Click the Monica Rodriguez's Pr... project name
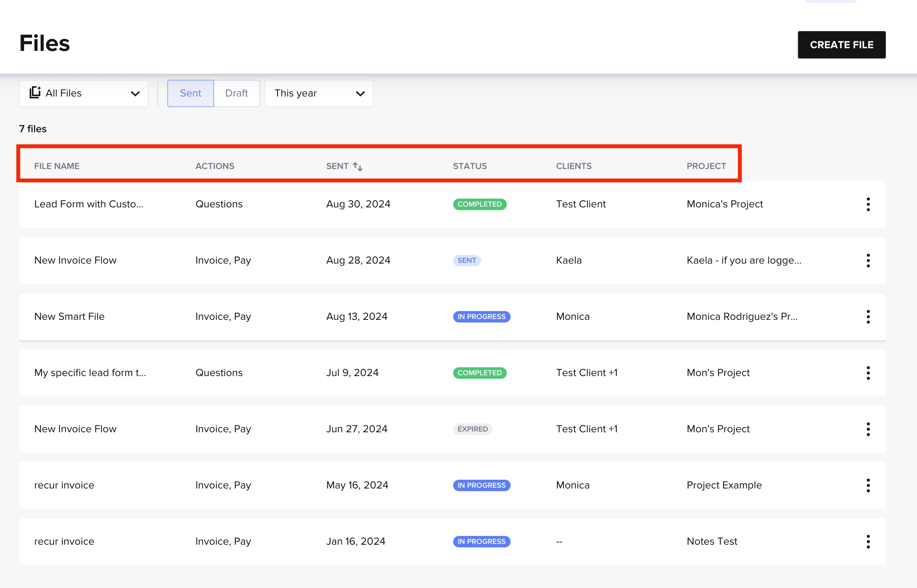The width and height of the screenshot is (917, 588). pos(742,316)
